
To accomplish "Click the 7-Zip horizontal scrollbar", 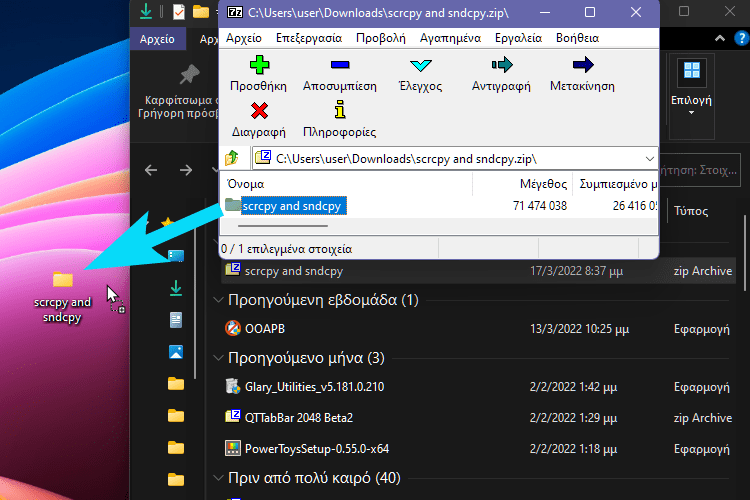I will click(x=283, y=225).
